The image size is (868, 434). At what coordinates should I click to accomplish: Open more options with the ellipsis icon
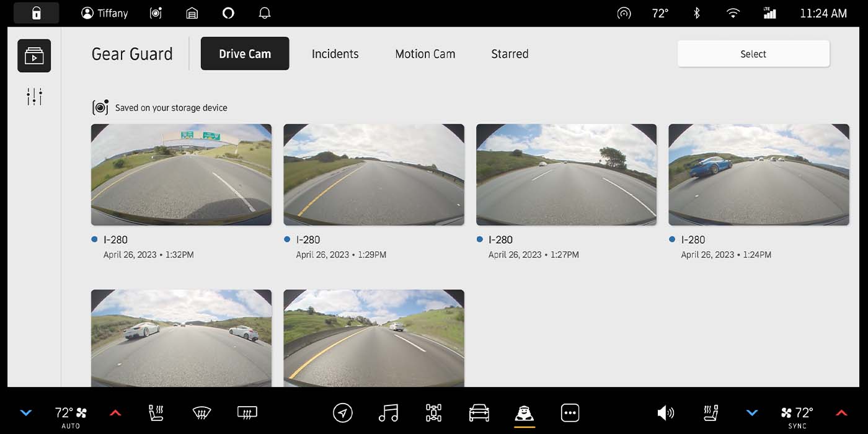570,412
